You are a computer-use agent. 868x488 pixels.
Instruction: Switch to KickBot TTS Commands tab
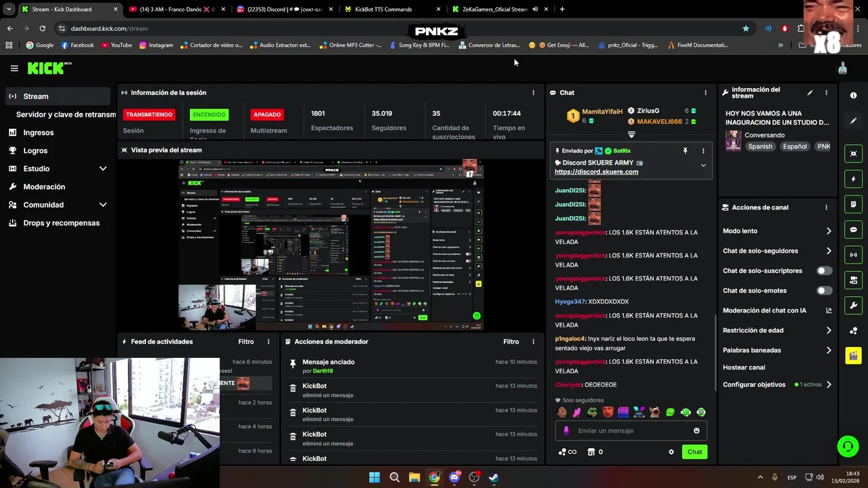click(392, 9)
